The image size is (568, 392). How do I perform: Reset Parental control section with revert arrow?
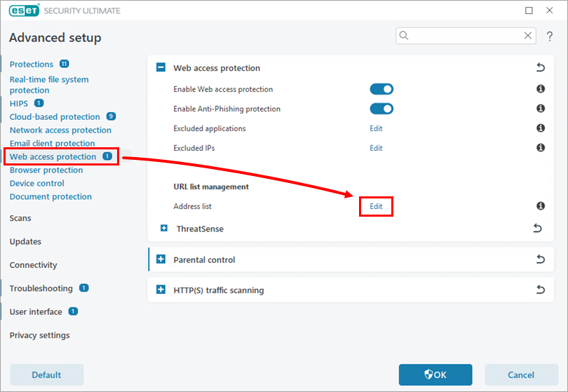(x=540, y=259)
